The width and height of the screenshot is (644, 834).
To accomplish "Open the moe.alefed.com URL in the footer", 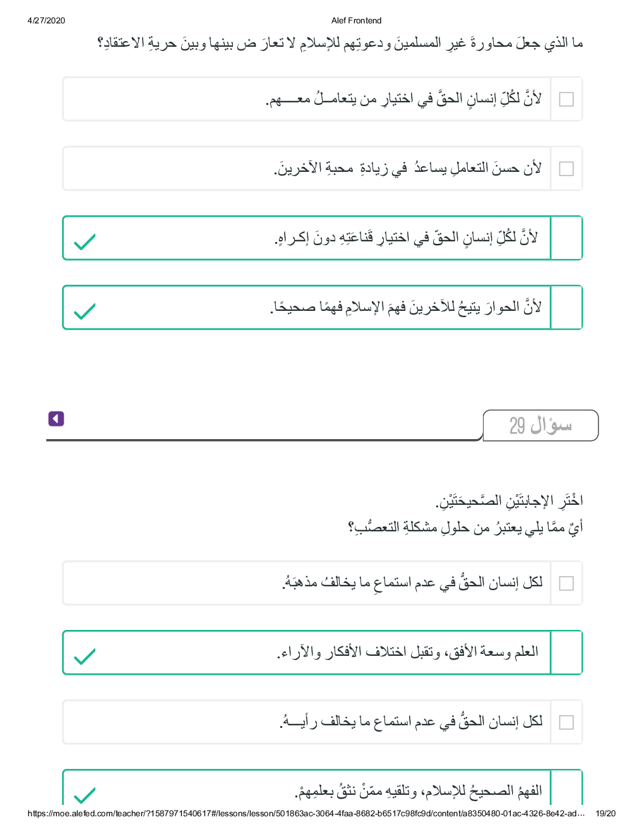I will [x=306, y=814].
